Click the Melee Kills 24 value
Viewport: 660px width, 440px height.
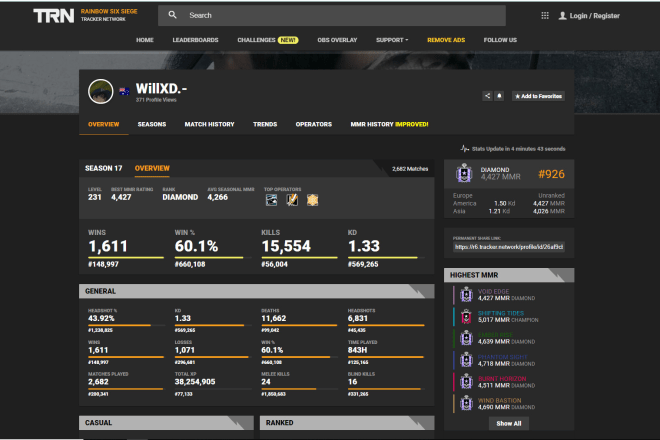(x=266, y=382)
